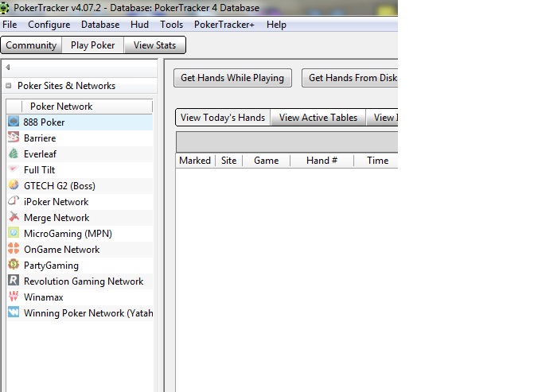Switch to the Play Poker tab

point(92,45)
